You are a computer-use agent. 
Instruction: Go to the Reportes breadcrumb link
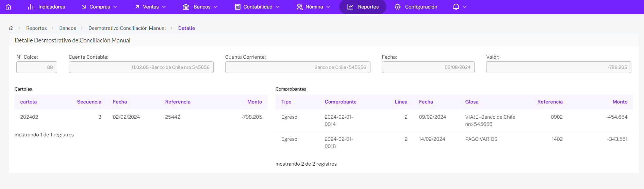click(36, 28)
